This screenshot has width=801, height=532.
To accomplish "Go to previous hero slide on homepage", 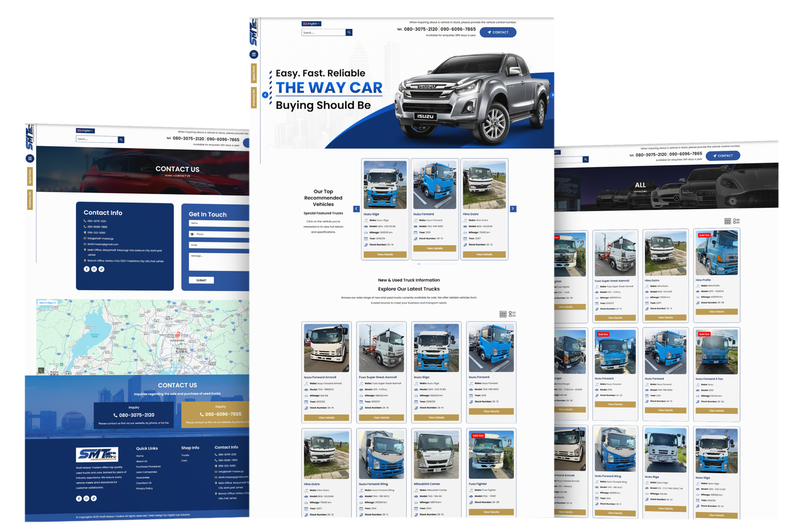I will pos(265,95).
